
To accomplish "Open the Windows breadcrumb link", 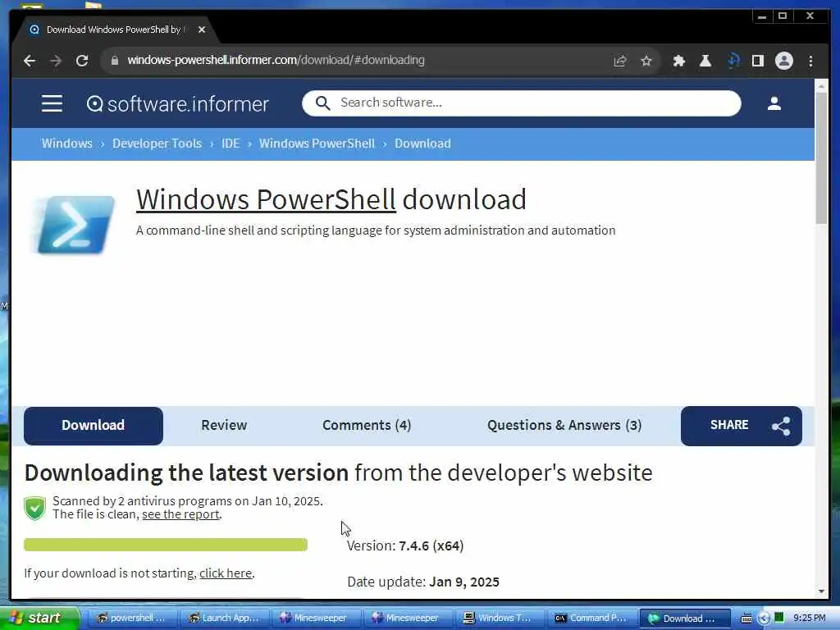I will (x=67, y=144).
